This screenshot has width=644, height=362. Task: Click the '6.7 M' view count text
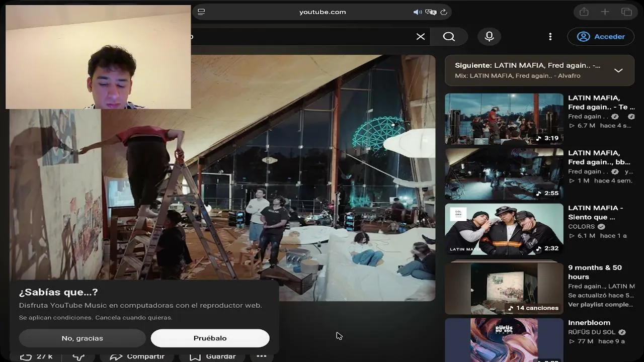tap(586, 126)
